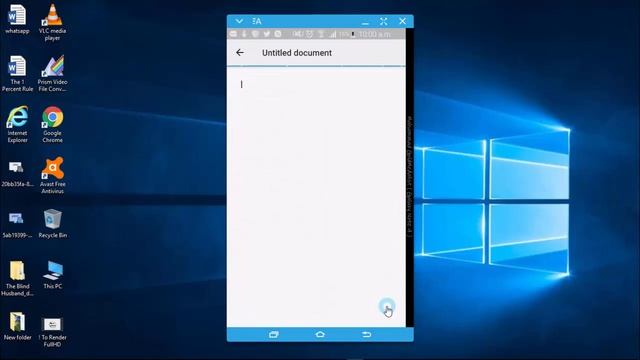Tap the Untitled document title

(x=297, y=53)
